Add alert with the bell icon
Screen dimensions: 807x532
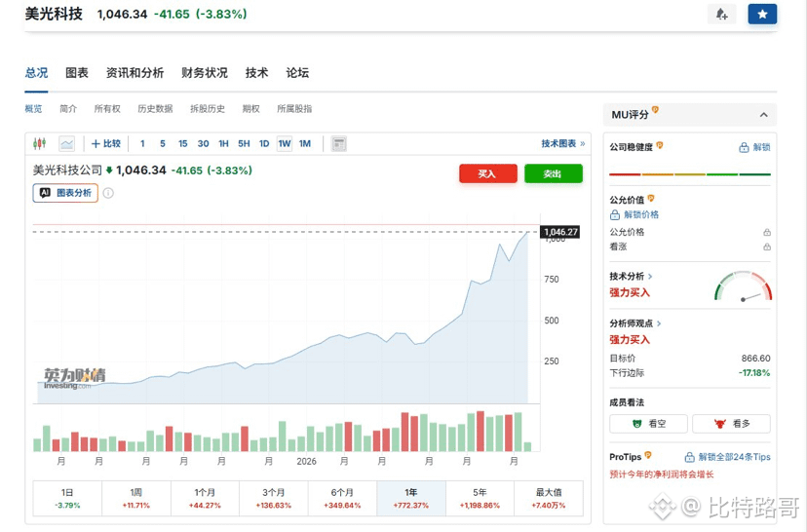pos(721,14)
